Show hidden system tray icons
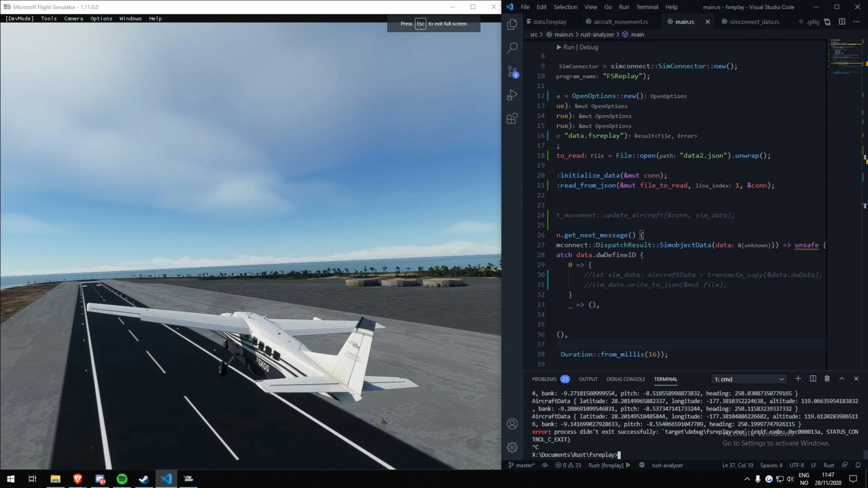The width and height of the screenshot is (868, 488). pyautogui.click(x=747, y=479)
